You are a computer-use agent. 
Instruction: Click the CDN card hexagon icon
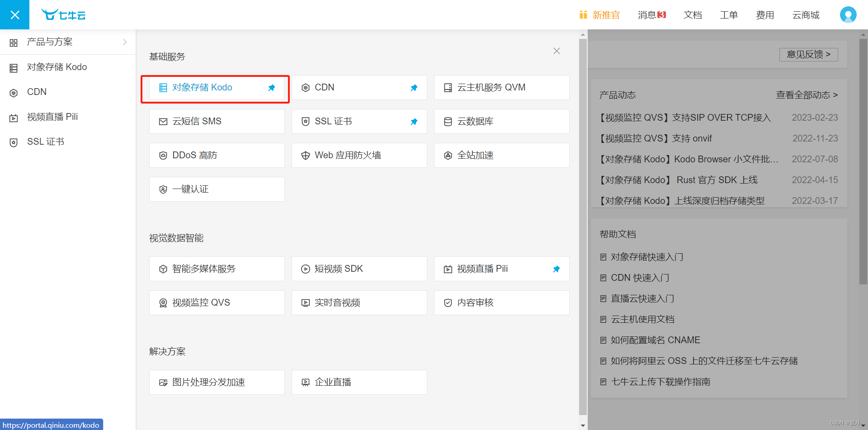(306, 88)
